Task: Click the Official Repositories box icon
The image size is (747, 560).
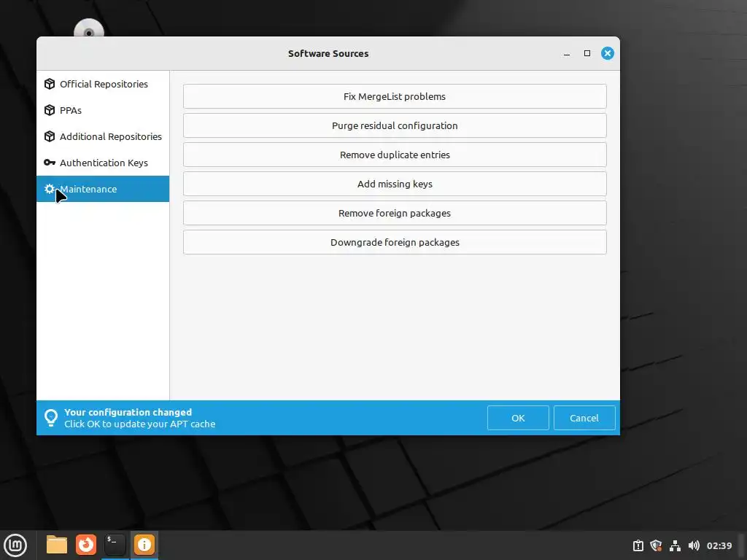Action: pos(50,84)
